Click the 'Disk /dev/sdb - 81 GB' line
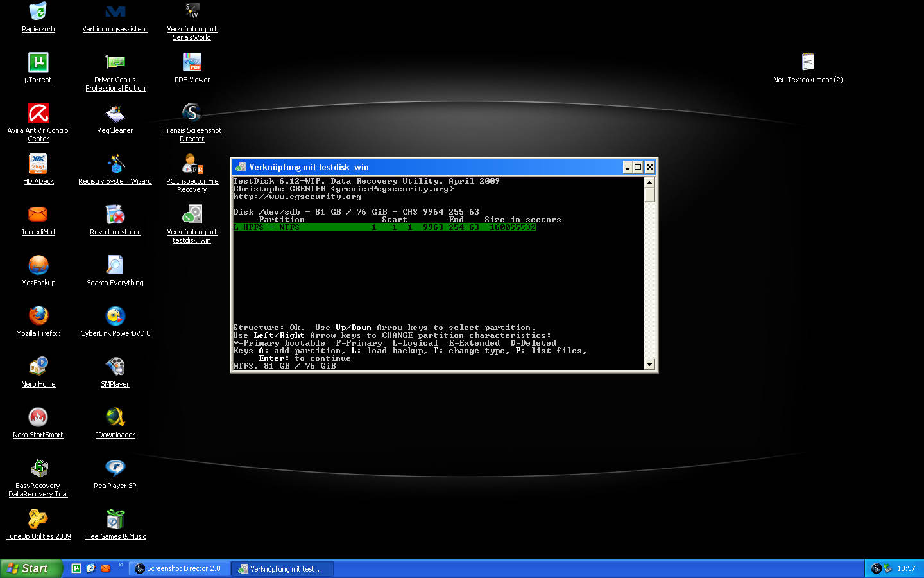Viewport: 924px width, 578px height. 356,212
